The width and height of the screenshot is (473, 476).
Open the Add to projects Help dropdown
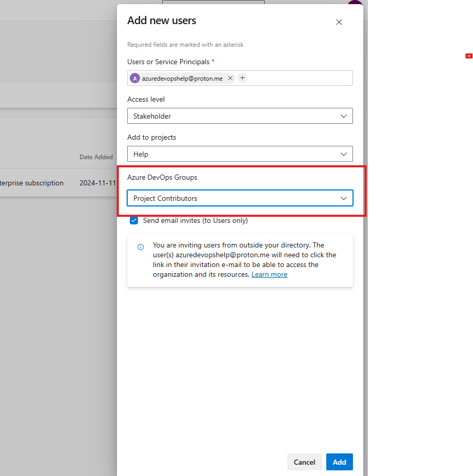tap(240, 154)
